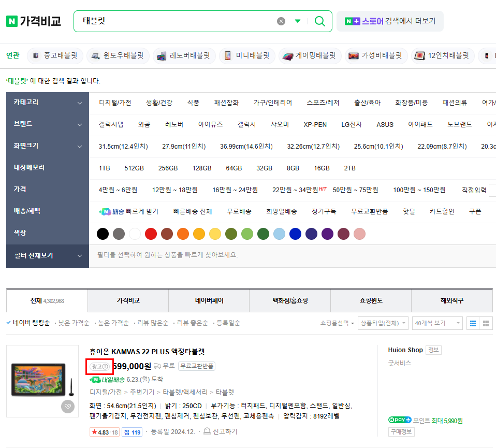Pick the brown color swatch

[x=167, y=234]
